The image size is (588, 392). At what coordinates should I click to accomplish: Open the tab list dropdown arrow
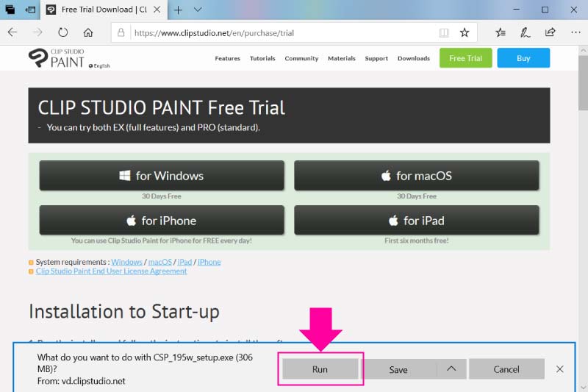(198, 10)
